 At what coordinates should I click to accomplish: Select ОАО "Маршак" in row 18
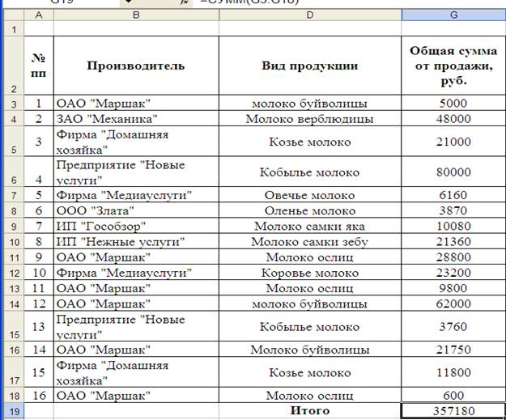(x=136, y=396)
